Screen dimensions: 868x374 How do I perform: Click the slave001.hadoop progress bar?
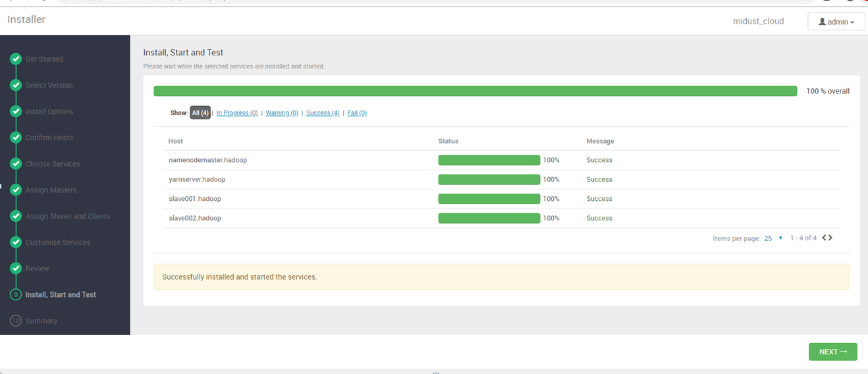489,199
